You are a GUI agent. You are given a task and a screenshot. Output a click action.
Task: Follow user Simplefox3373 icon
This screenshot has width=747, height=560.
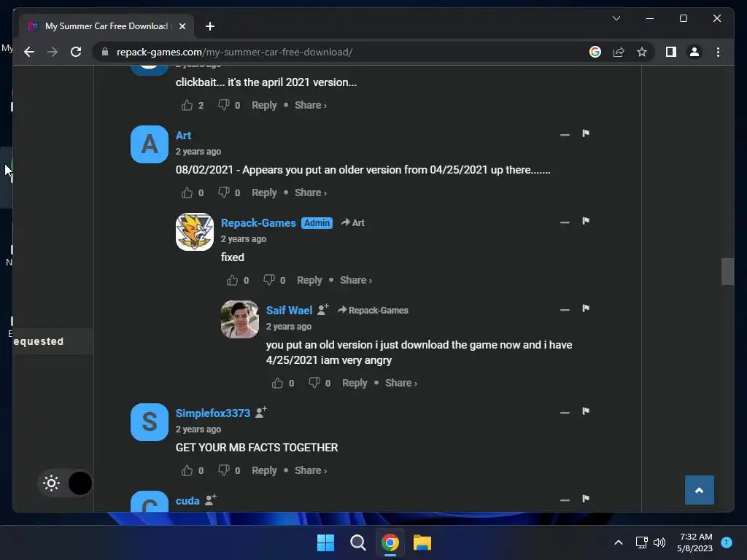(260, 413)
